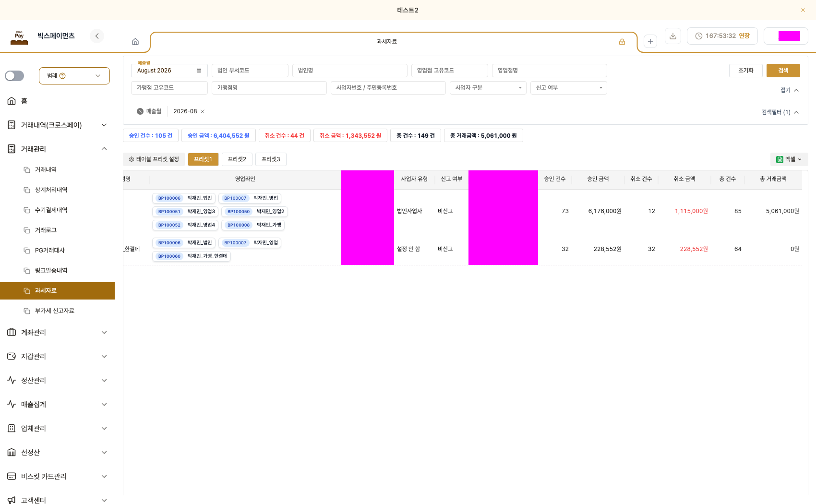
Task: Open 테이블 프리셋 설정 gear button
Action: (x=154, y=159)
